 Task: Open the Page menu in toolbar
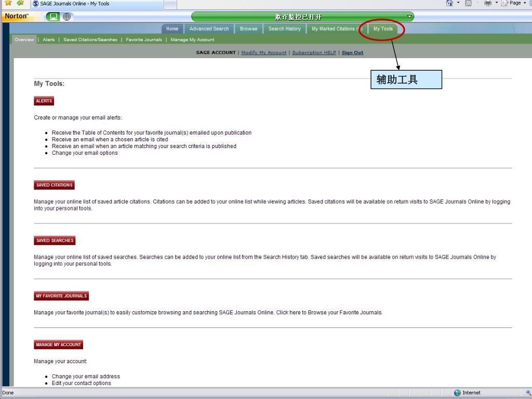tap(514, 3)
